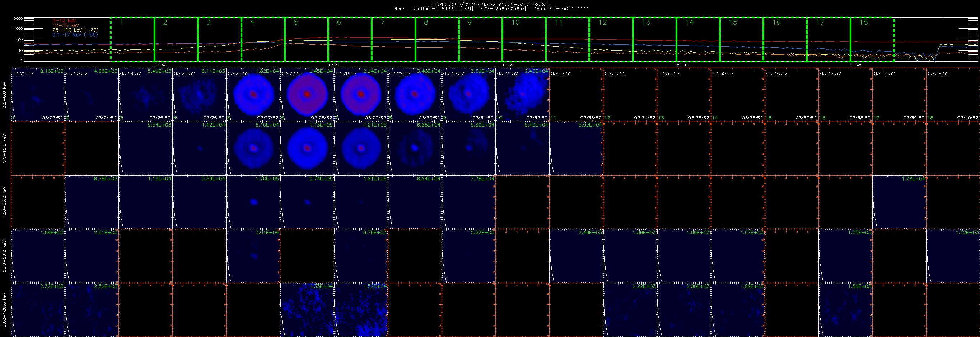The width and height of the screenshot is (980, 337).
Task: Click the '3.0-6.0 keV' row label
Action: pyautogui.click(x=4, y=95)
